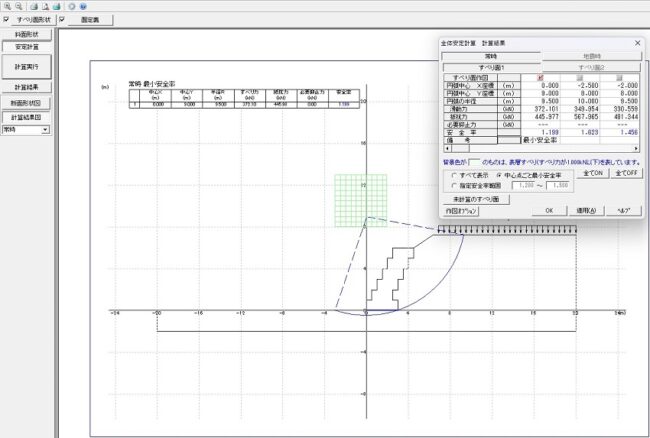Click the upper safety range field 1.500

click(x=558, y=185)
